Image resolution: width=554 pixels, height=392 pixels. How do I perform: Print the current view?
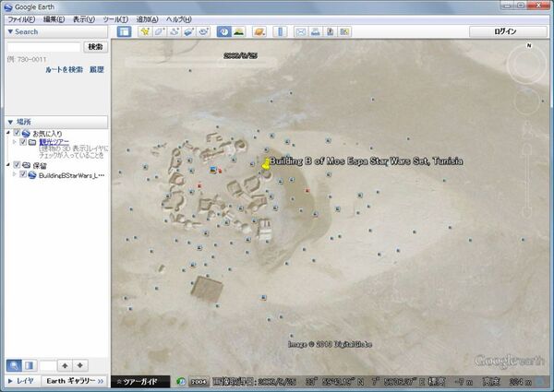pyautogui.click(x=316, y=31)
